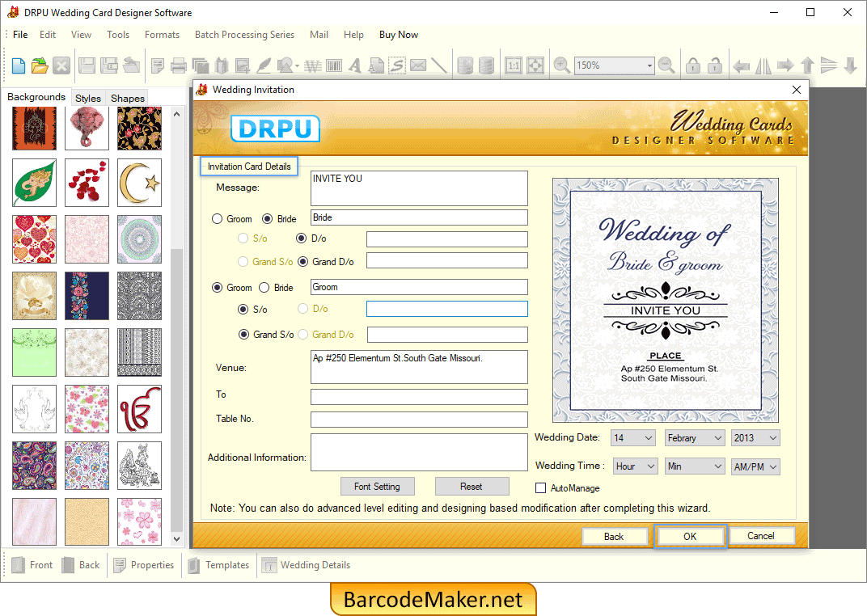Click the fit-to-window icon
867x616 pixels.
click(x=535, y=65)
